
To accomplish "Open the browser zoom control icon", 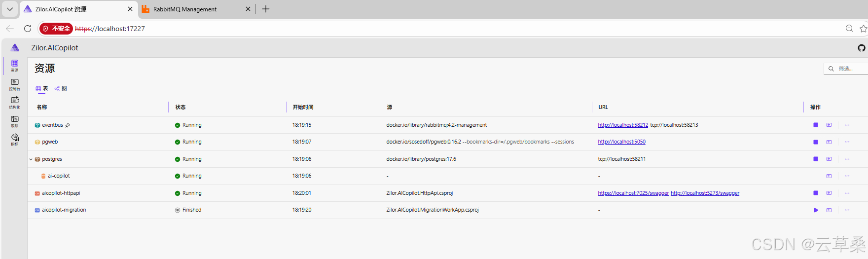I will click(849, 29).
